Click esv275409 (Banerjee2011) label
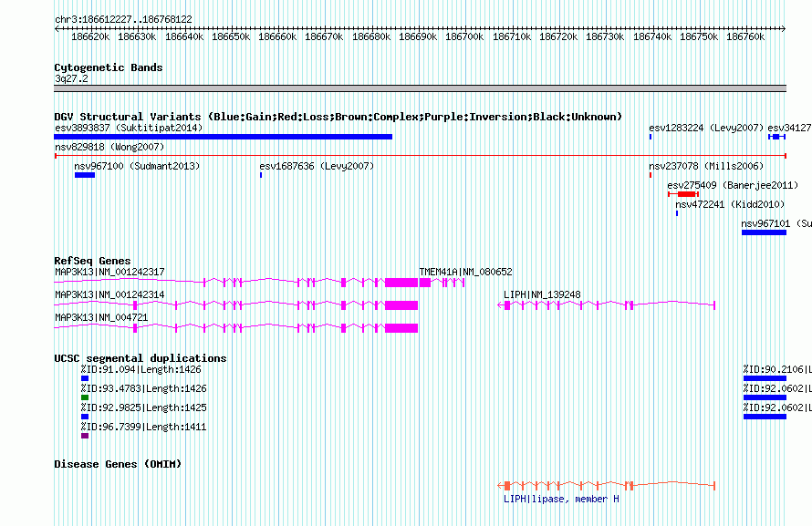Image resolution: width=812 pixels, height=526 pixels. pos(733,185)
